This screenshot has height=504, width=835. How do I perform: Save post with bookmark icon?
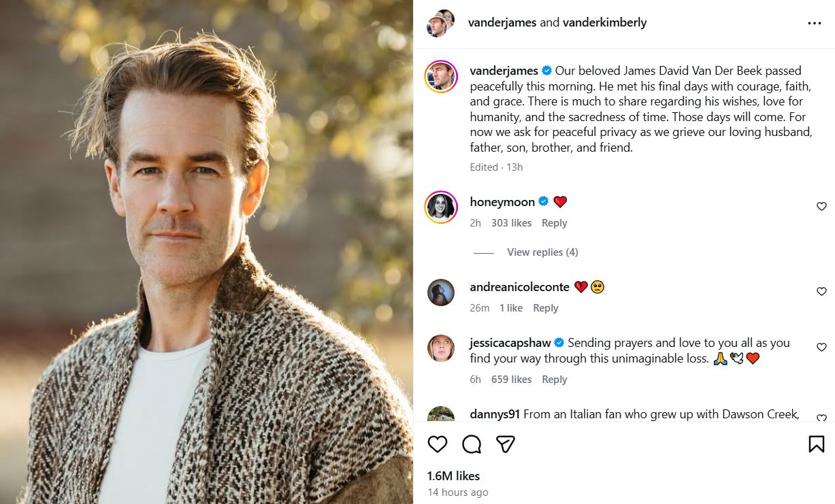[816, 444]
